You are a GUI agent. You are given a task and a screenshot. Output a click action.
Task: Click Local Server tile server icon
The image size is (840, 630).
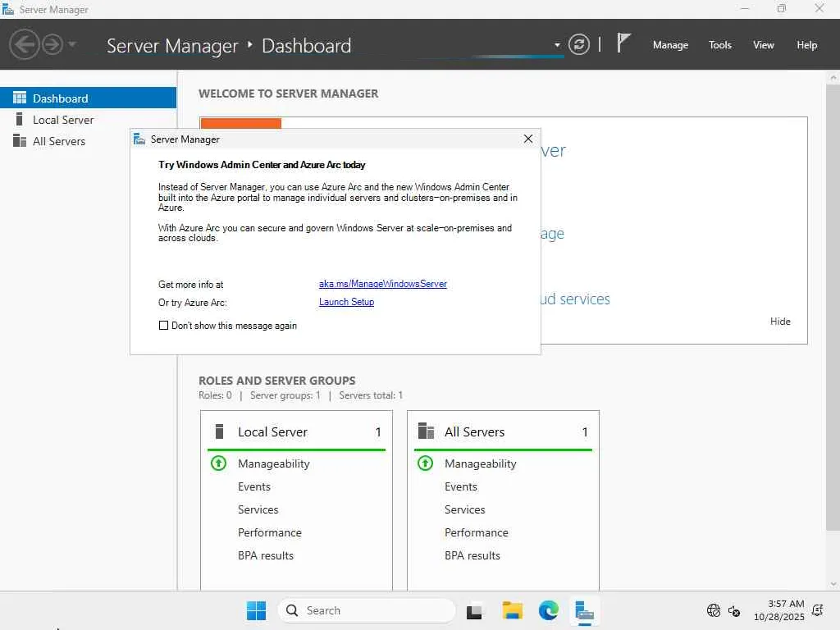(x=218, y=431)
